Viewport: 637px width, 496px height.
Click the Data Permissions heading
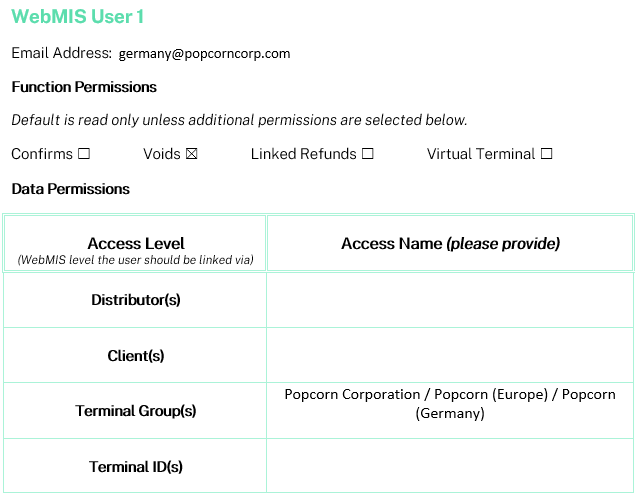[x=71, y=189]
